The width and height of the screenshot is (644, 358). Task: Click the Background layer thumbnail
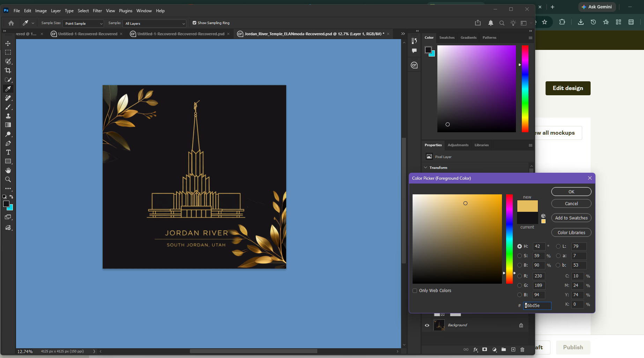pos(439,325)
